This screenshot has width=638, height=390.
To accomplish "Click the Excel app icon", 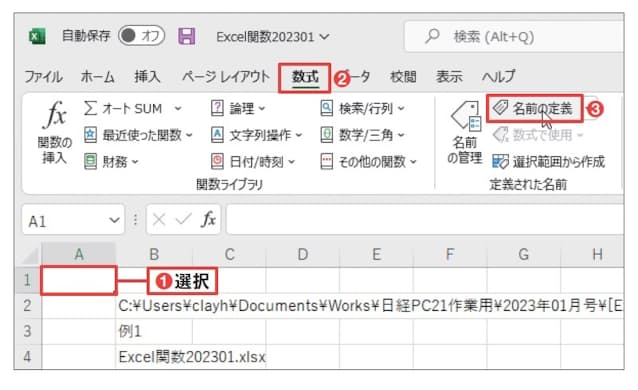I will 37,37.
